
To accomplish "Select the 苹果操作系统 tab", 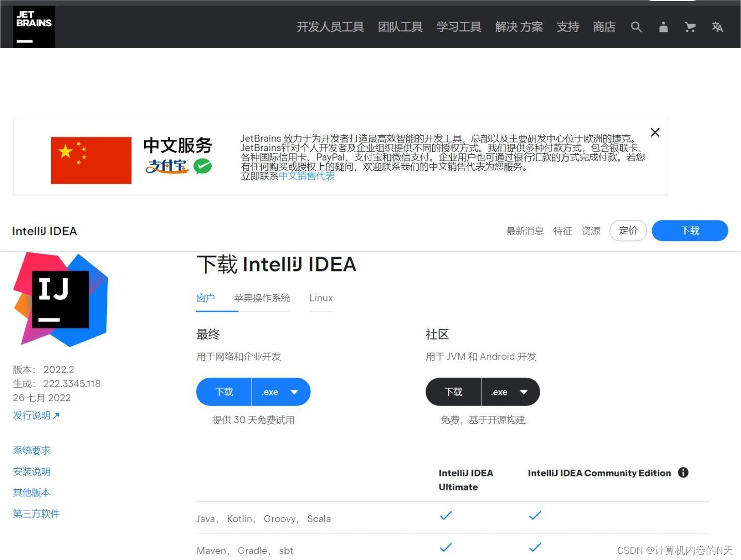I will pos(262,298).
